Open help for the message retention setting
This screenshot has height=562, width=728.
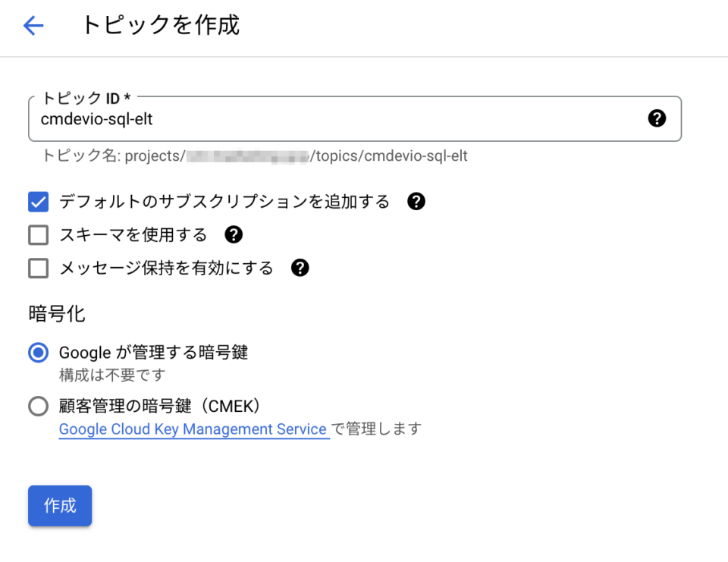click(300, 268)
